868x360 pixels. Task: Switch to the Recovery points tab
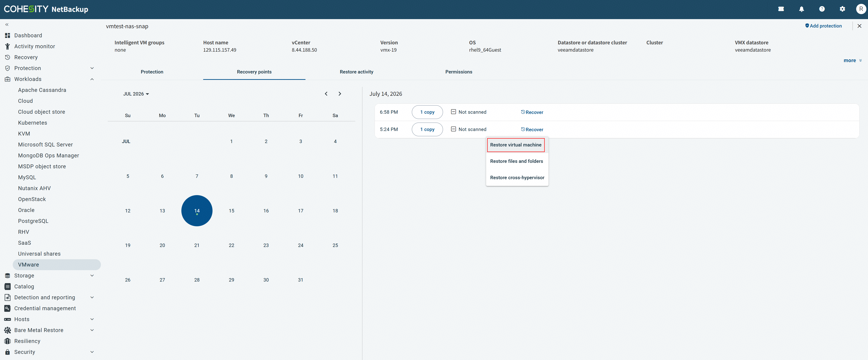(x=254, y=72)
